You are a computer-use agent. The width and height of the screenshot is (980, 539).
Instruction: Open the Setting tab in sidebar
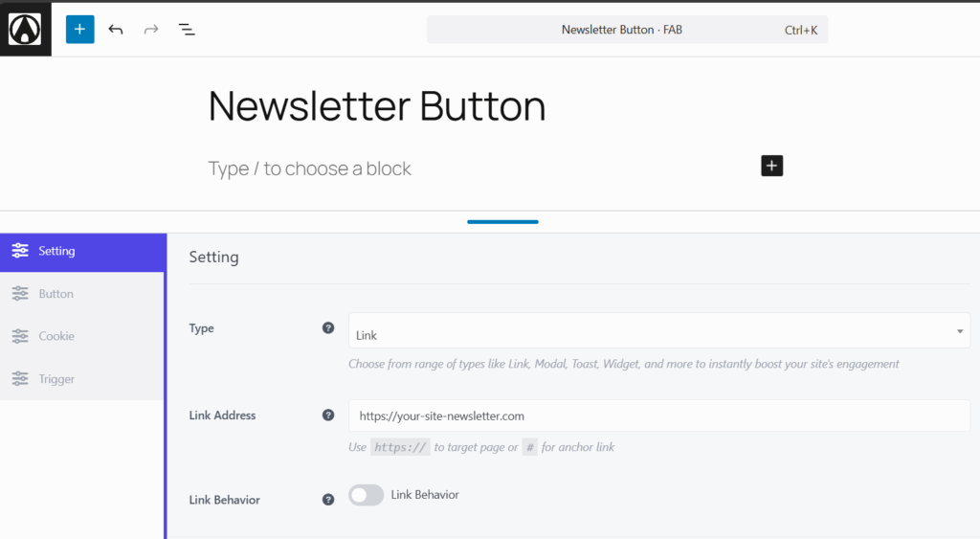[82, 252]
